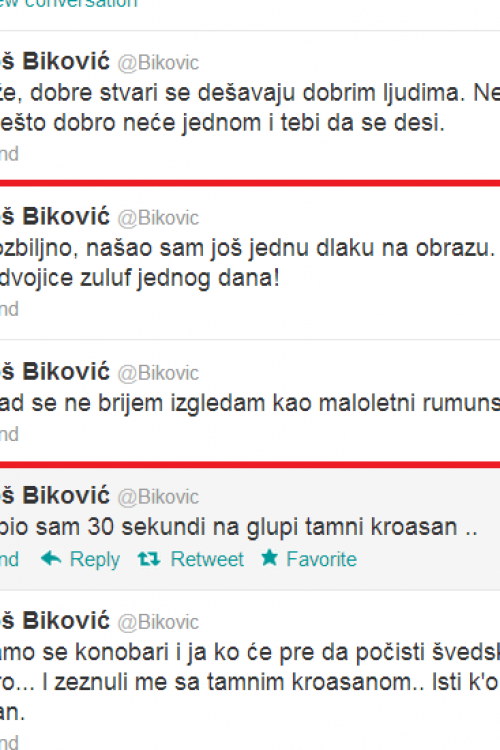Open the conversation link at top
The height and width of the screenshot is (750, 500).
pyautogui.click(x=68, y=4)
